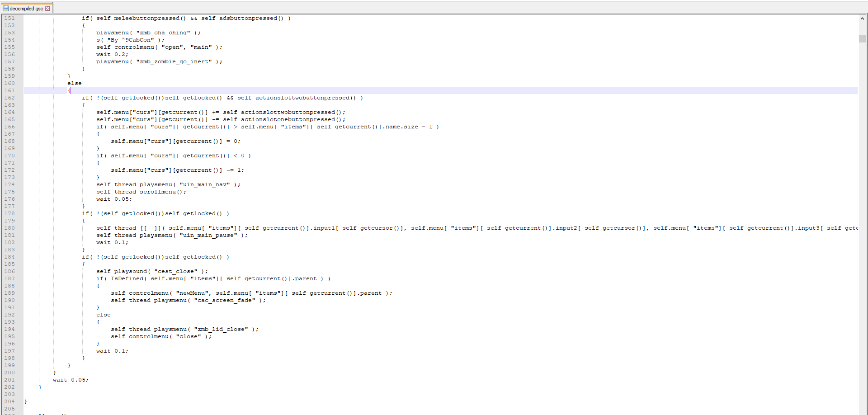Click the 'else' keyword on line 160
The height and width of the screenshot is (415, 868).
click(x=75, y=83)
